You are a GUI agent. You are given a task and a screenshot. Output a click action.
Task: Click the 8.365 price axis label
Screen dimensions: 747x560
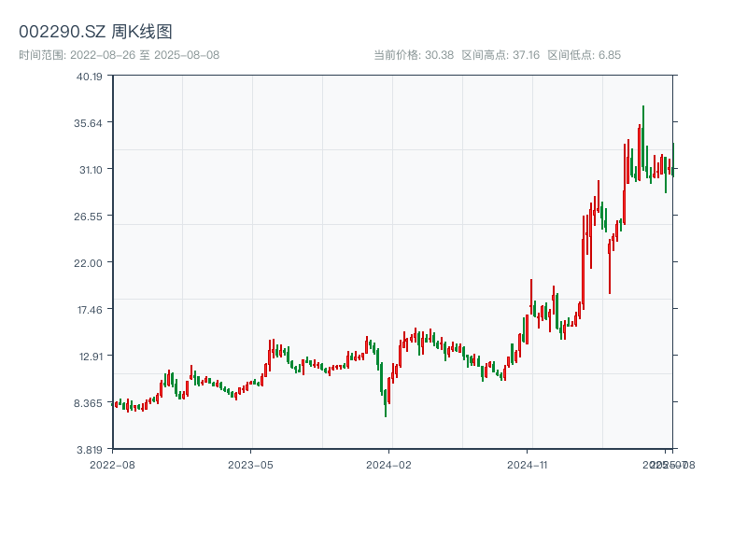click(x=89, y=403)
